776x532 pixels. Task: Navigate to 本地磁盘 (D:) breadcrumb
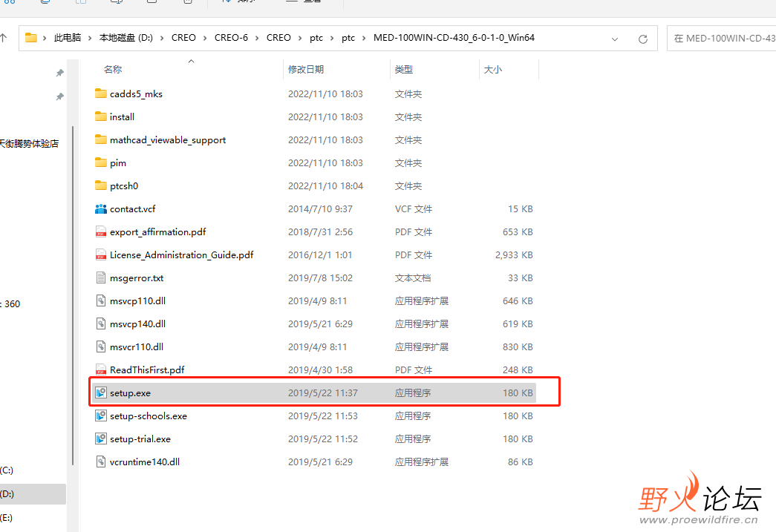126,38
